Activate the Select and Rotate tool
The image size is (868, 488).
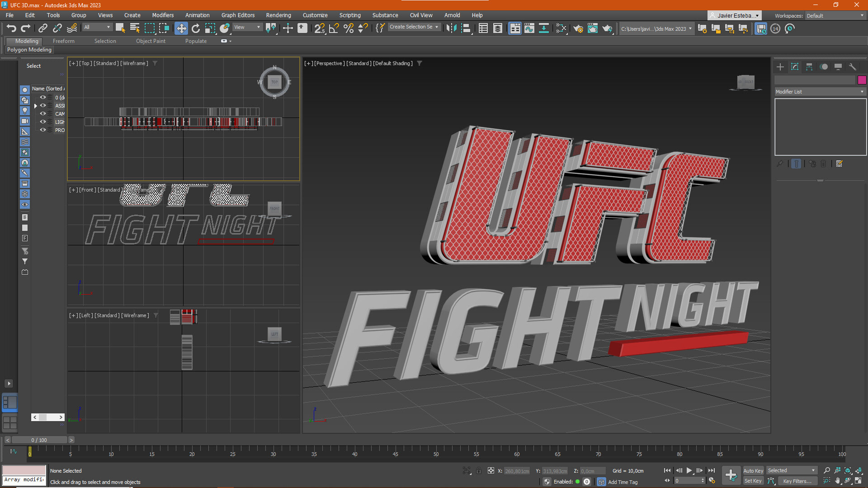pos(195,28)
